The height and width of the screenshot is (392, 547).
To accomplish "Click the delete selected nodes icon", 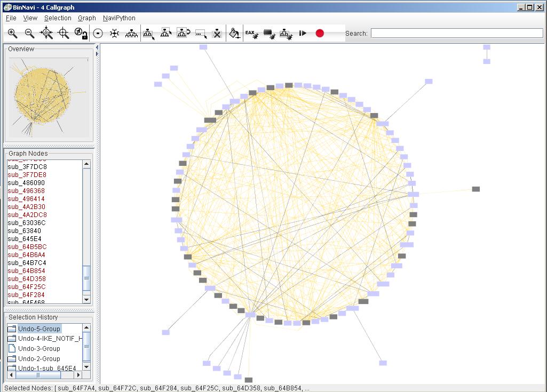I will 217,34.
